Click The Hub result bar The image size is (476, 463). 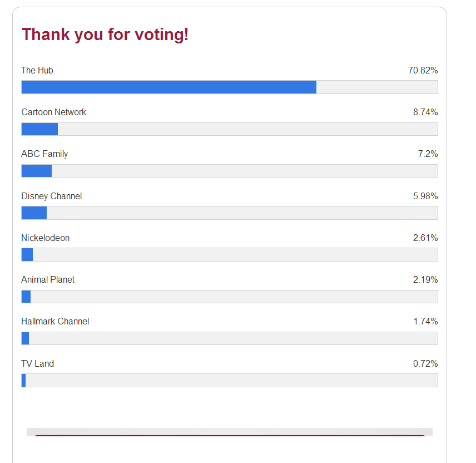click(230, 87)
